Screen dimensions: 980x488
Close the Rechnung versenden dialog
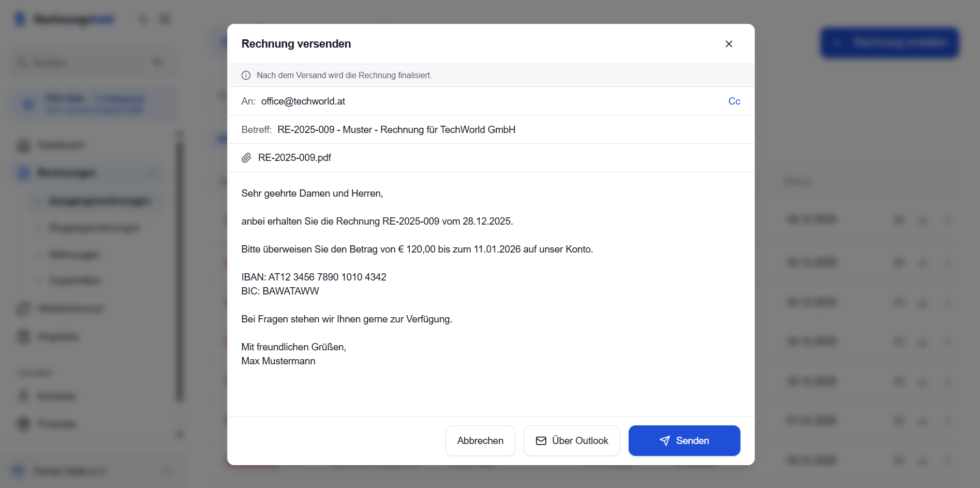pos(729,44)
